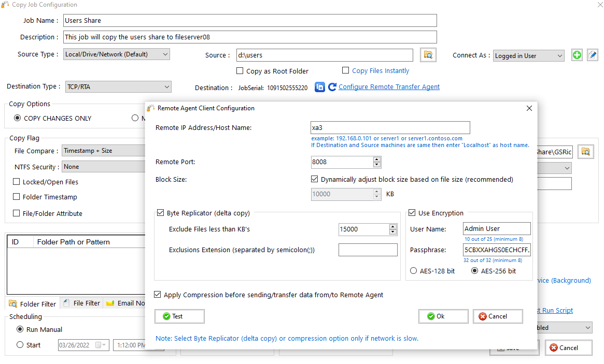Select AES-128 bit encryption
The height and width of the screenshot is (364, 604).
413,270
